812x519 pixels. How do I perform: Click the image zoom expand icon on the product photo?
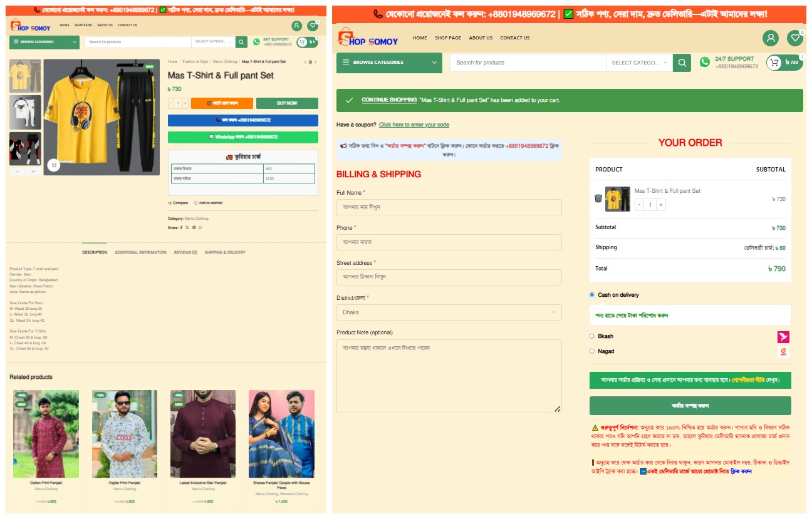pyautogui.click(x=54, y=165)
